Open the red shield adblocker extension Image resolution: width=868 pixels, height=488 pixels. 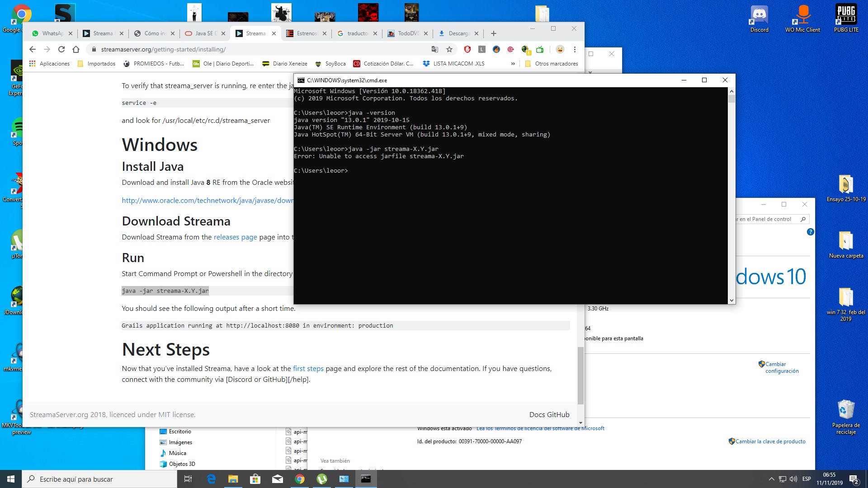pos(467,49)
